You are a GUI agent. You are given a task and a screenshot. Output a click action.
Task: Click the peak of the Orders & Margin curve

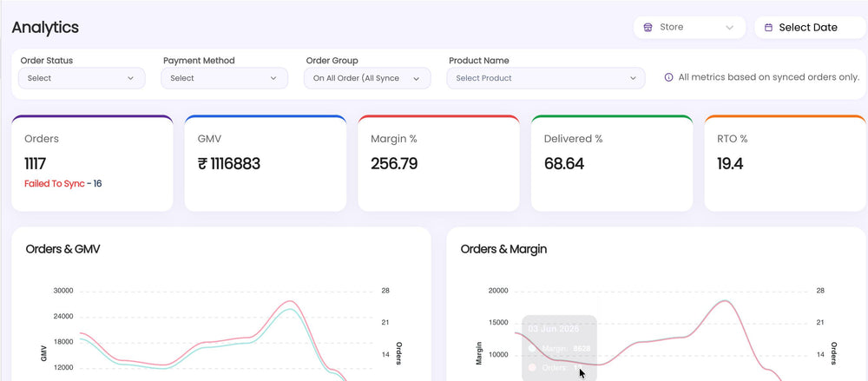tap(725, 300)
